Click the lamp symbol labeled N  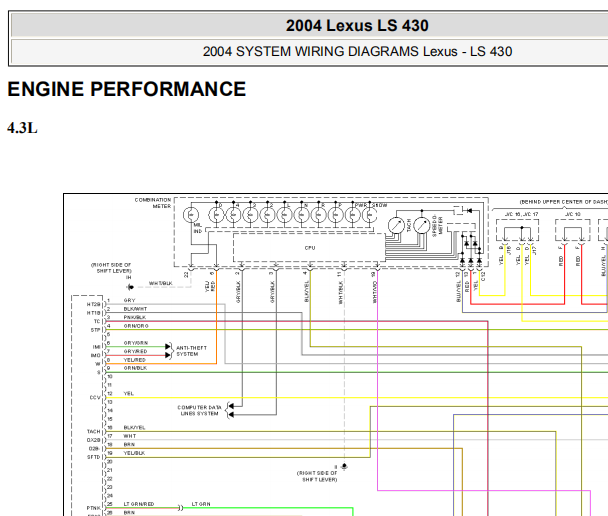coord(301,214)
